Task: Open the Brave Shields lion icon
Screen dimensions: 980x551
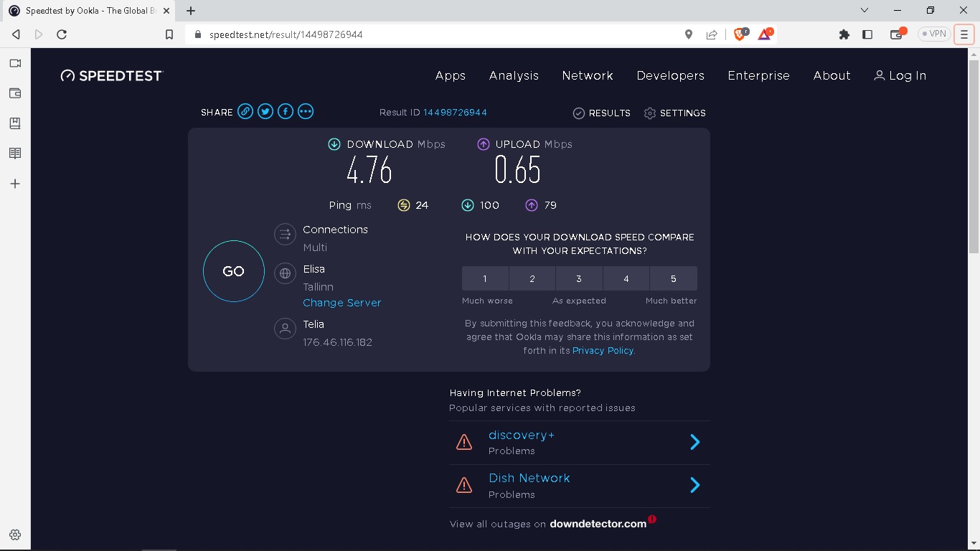Action: (x=740, y=34)
